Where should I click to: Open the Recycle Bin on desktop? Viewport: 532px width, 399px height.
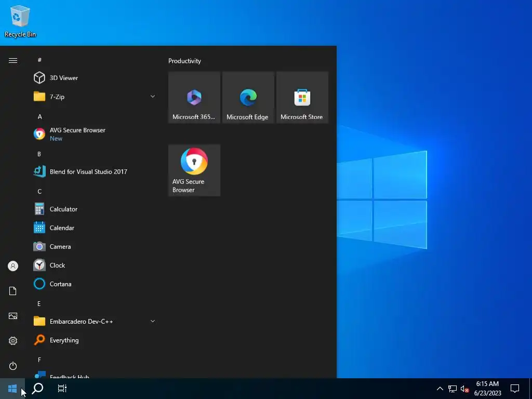click(x=20, y=21)
